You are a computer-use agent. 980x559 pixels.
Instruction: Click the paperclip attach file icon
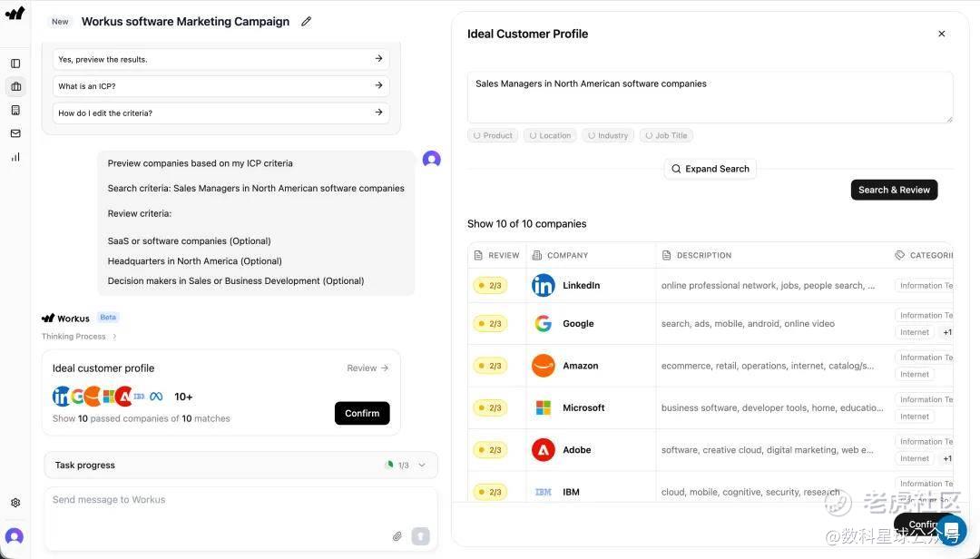(397, 536)
